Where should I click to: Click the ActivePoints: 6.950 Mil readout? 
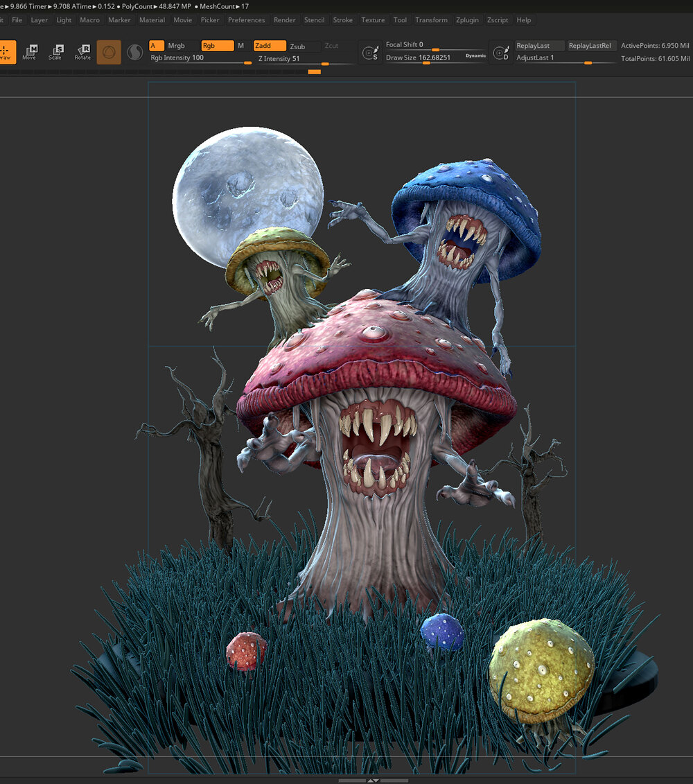(x=655, y=46)
